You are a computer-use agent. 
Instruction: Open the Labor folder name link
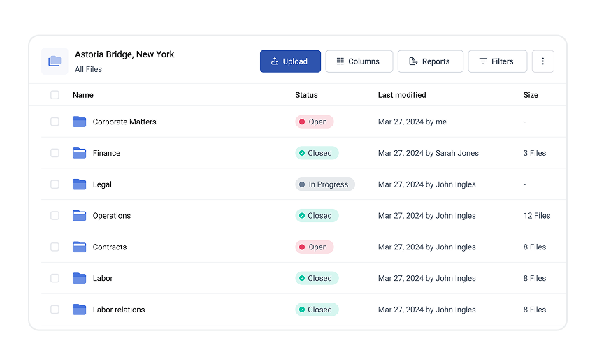pos(103,278)
